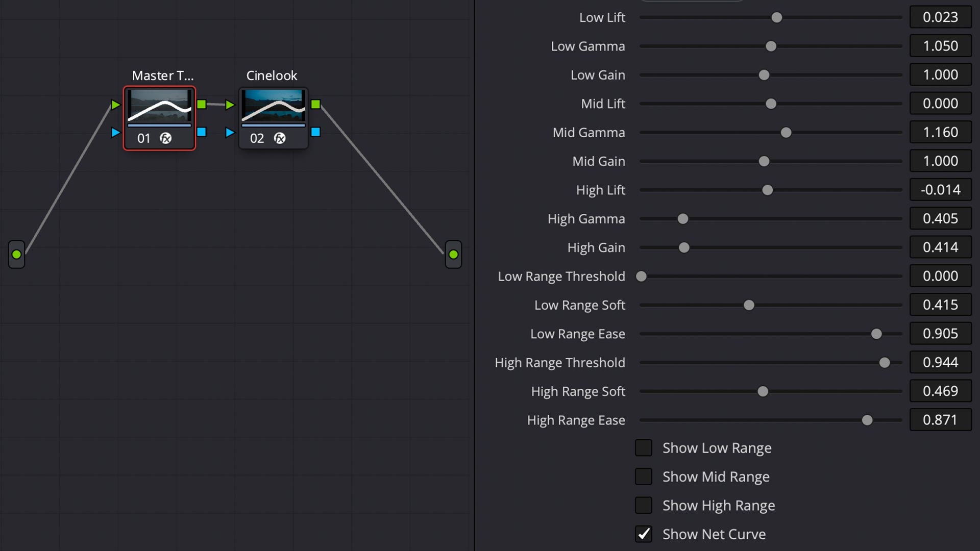The image size is (980, 551).
Task: Enable Show Mid Range
Action: tap(644, 476)
